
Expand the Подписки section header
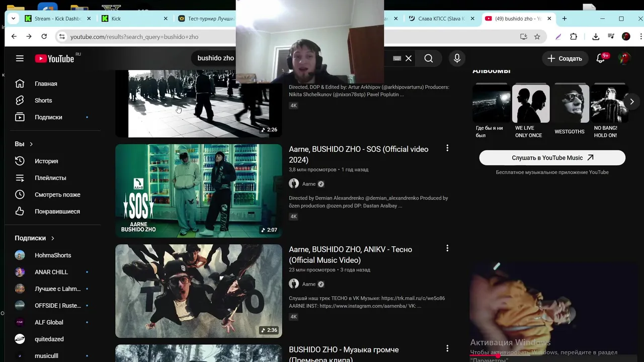click(x=35, y=238)
